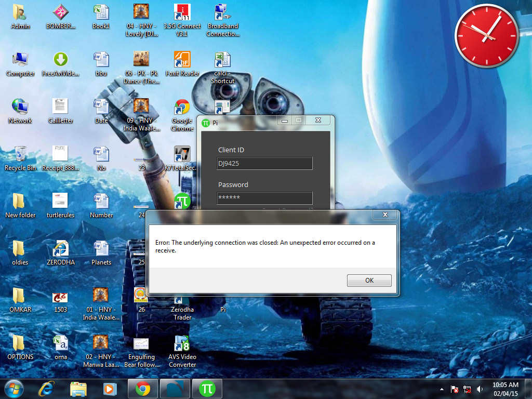Click the taskbar clock showing 10:05 AM
The image size is (532, 399).
point(506,389)
